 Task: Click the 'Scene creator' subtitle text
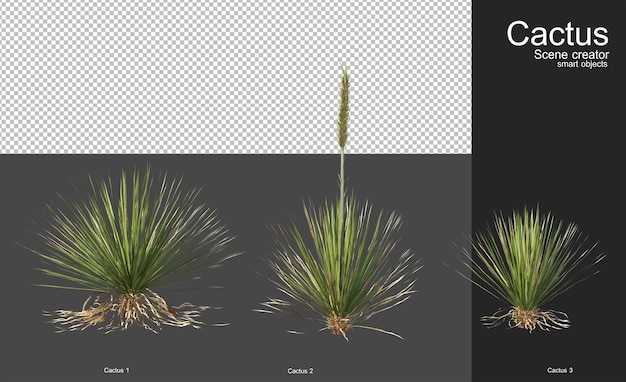571,55
